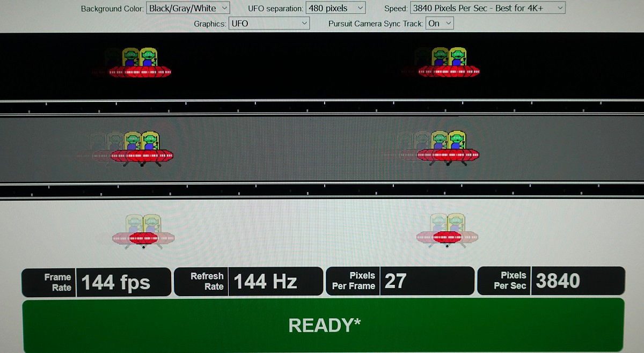Open the UFO separation dropdown
The width and height of the screenshot is (644, 353).
click(335, 8)
